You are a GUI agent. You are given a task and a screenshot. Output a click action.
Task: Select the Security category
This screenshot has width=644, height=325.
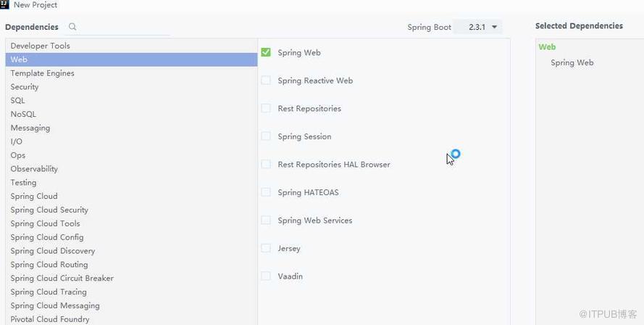click(131, 87)
